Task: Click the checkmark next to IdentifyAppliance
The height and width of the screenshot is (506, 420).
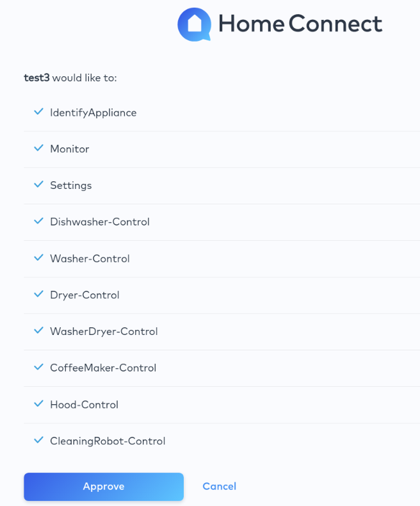Action: (38, 112)
